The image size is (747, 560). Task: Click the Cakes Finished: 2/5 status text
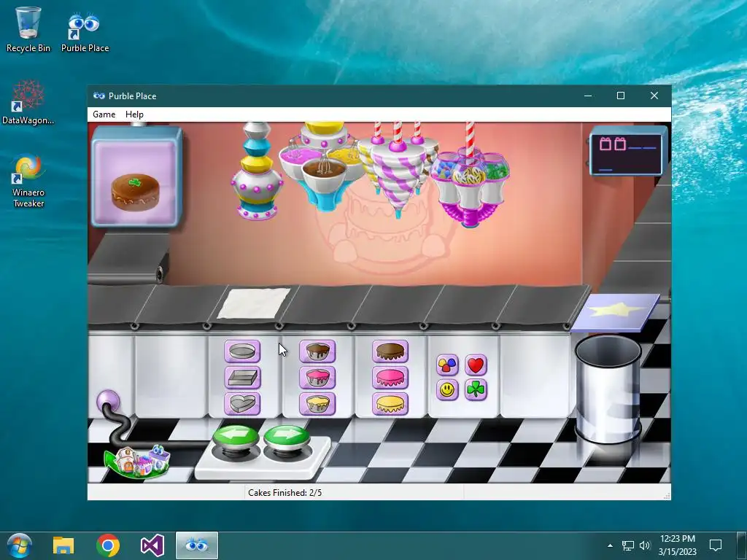(285, 492)
